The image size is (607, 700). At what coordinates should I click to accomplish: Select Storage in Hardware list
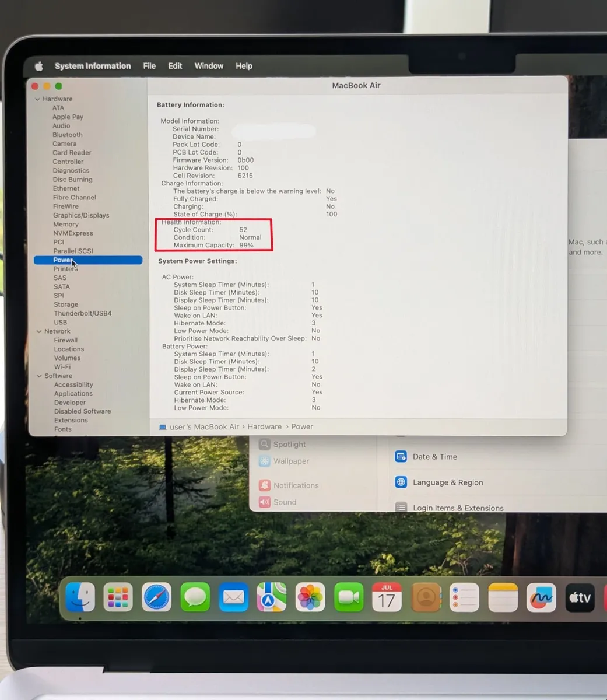point(66,304)
